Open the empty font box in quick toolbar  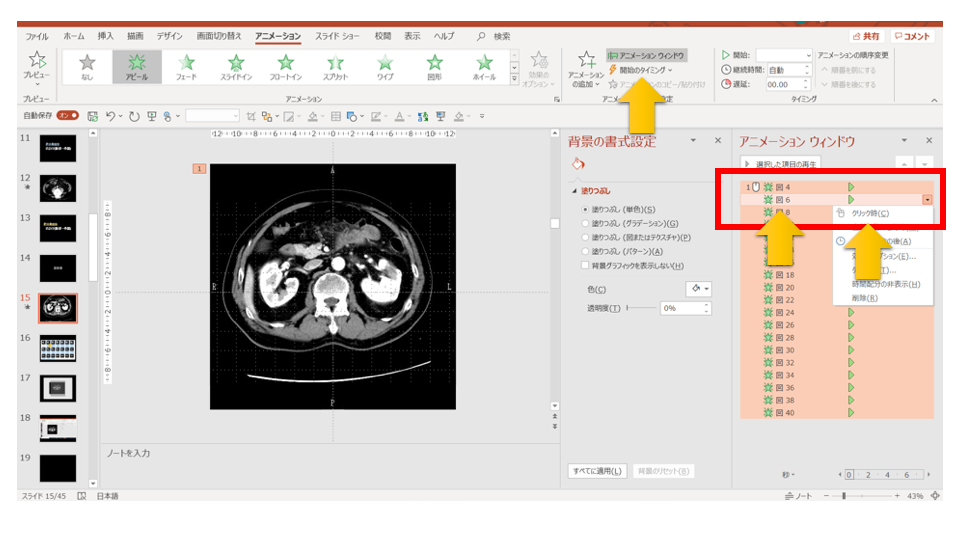pyautogui.click(x=212, y=116)
